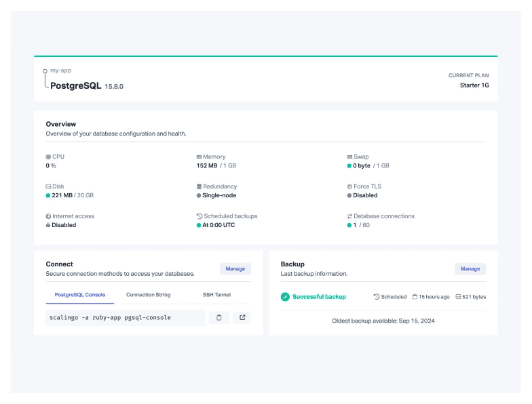The width and height of the screenshot is (532, 404).
Task: Click the Swap icon
Action: 349,157
